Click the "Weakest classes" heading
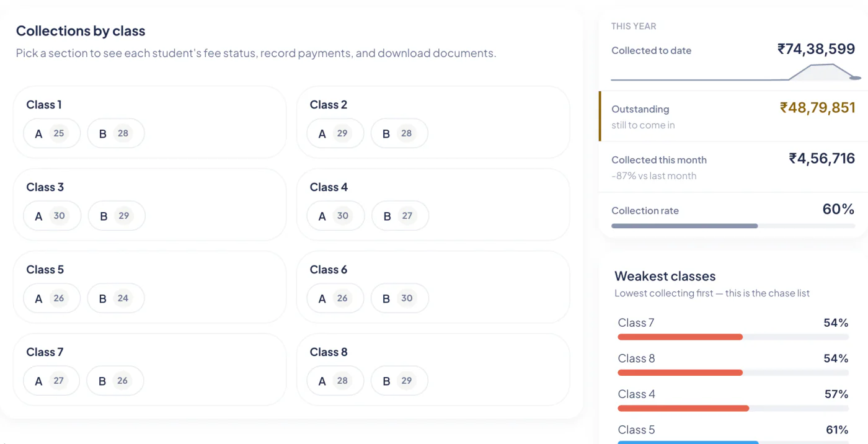 point(665,277)
